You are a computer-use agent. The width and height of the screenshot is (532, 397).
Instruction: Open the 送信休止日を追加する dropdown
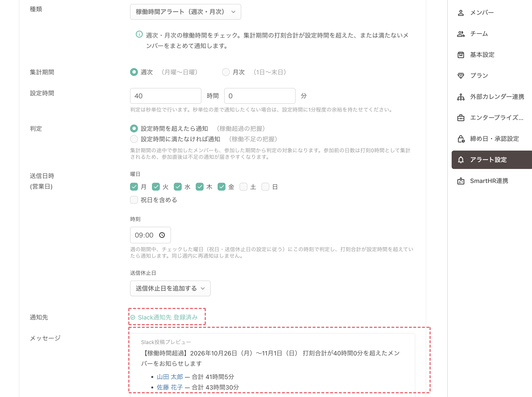[x=170, y=288]
